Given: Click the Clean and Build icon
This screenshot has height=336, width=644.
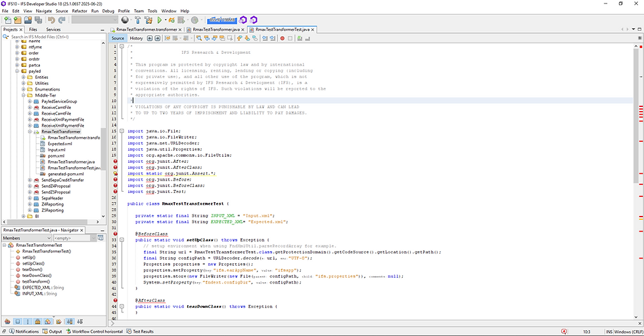Looking at the screenshot, I should click(x=149, y=20).
